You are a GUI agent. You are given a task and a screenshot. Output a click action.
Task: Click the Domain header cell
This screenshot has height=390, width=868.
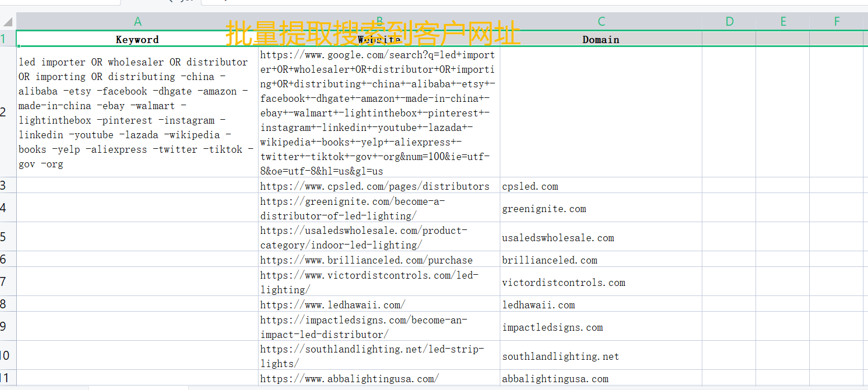[x=601, y=39]
